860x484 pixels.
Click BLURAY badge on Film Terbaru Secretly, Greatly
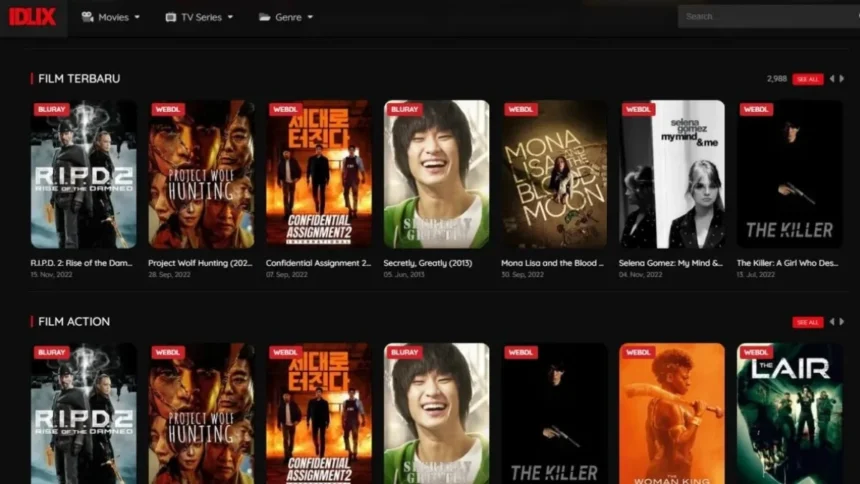pyautogui.click(x=405, y=109)
